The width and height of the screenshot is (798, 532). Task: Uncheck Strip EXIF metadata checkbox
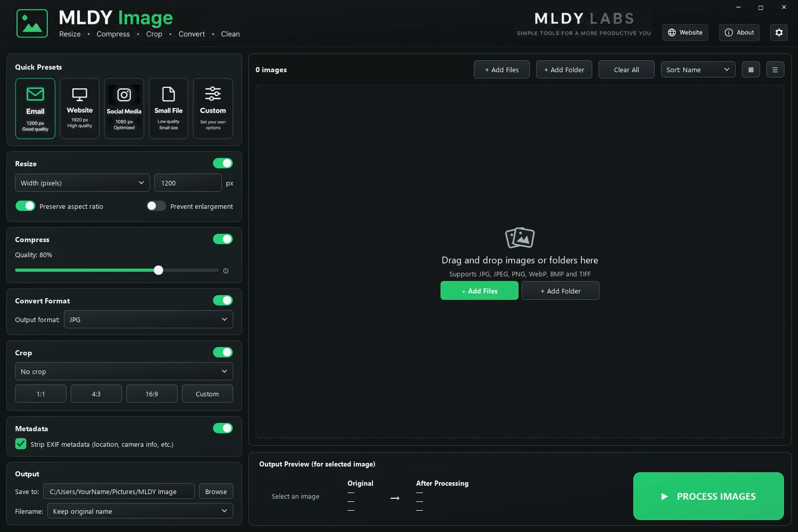(x=21, y=444)
